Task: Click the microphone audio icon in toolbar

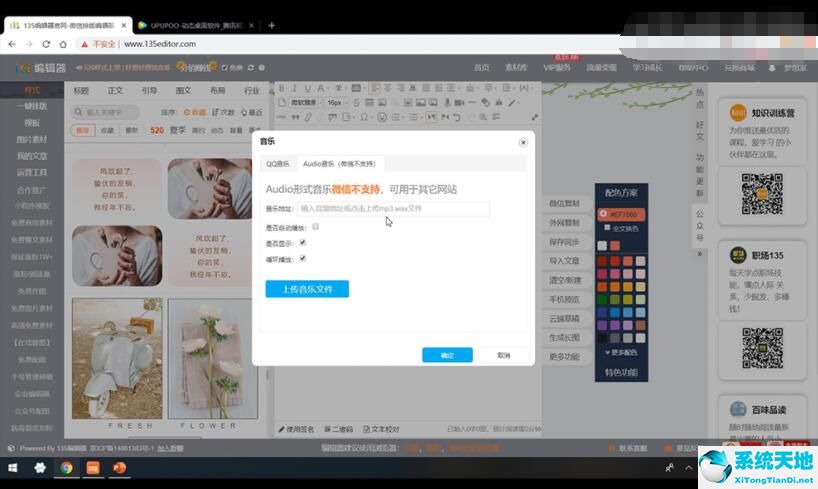Action: (x=447, y=103)
